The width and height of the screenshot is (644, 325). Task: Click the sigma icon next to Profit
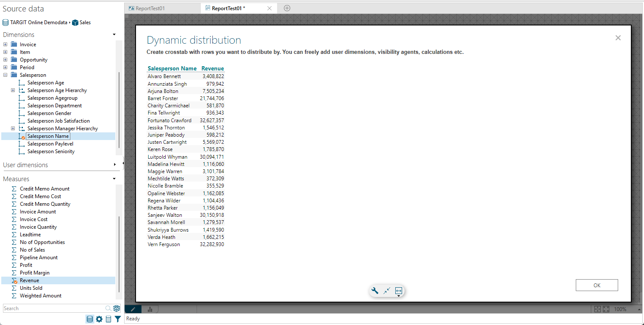click(14, 265)
